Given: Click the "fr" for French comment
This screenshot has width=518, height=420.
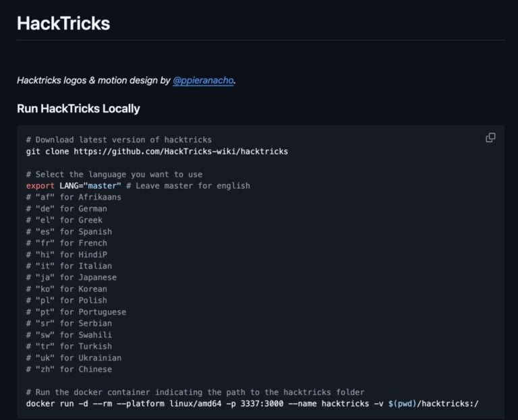Looking at the screenshot, I should click(67, 243).
